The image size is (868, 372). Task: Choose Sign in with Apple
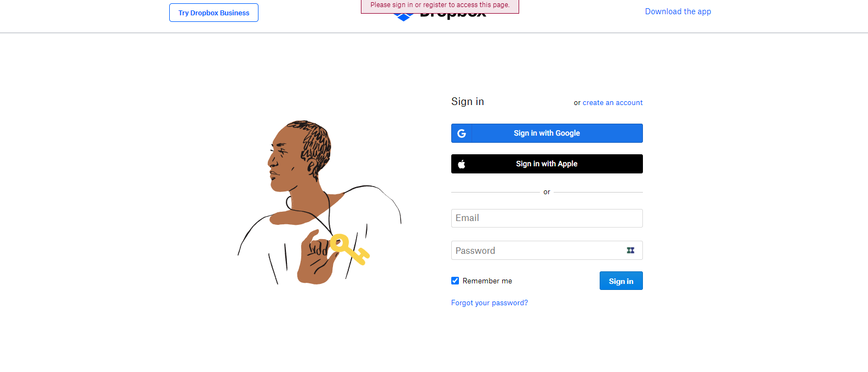click(547, 164)
